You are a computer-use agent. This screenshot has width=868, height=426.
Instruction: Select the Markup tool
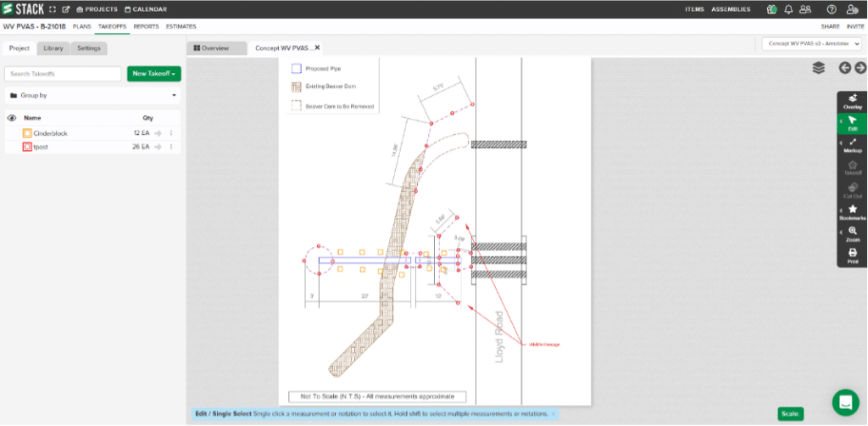[x=853, y=146]
